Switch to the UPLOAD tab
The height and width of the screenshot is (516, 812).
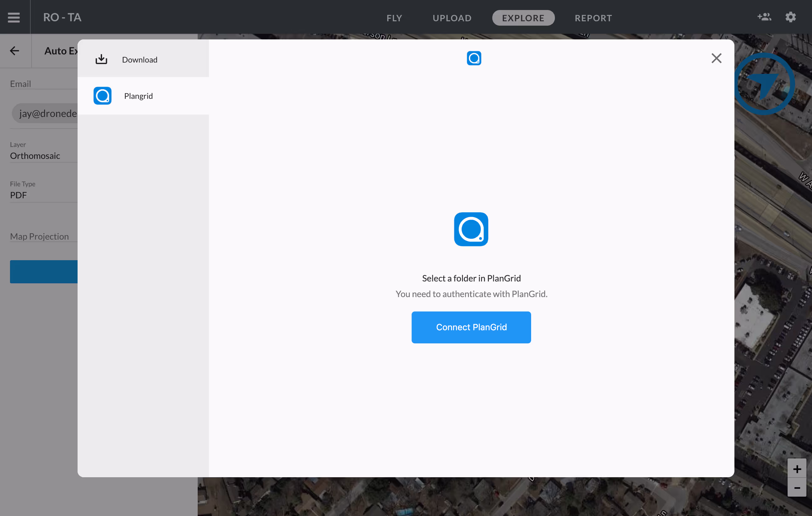[452, 18]
